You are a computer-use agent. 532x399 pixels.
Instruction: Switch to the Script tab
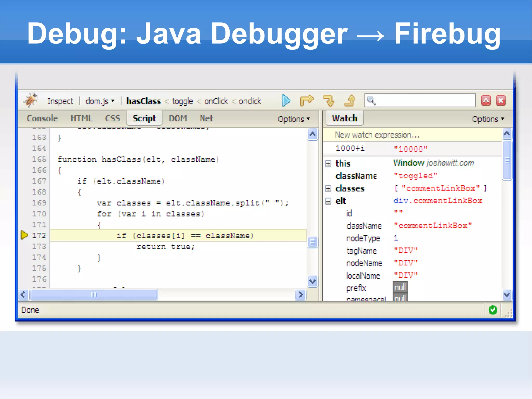click(x=144, y=118)
